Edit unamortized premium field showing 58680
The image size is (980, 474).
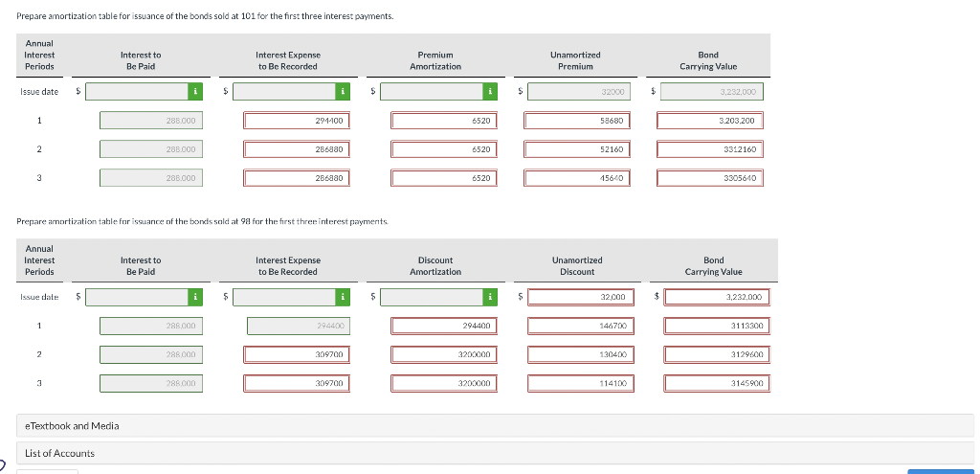click(x=577, y=121)
